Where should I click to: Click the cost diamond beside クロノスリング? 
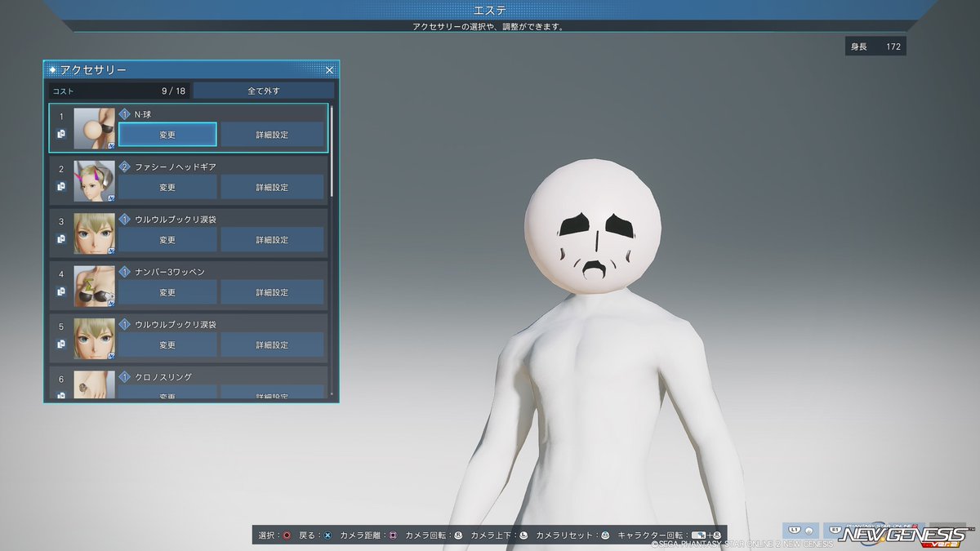[x=125, y=376]
